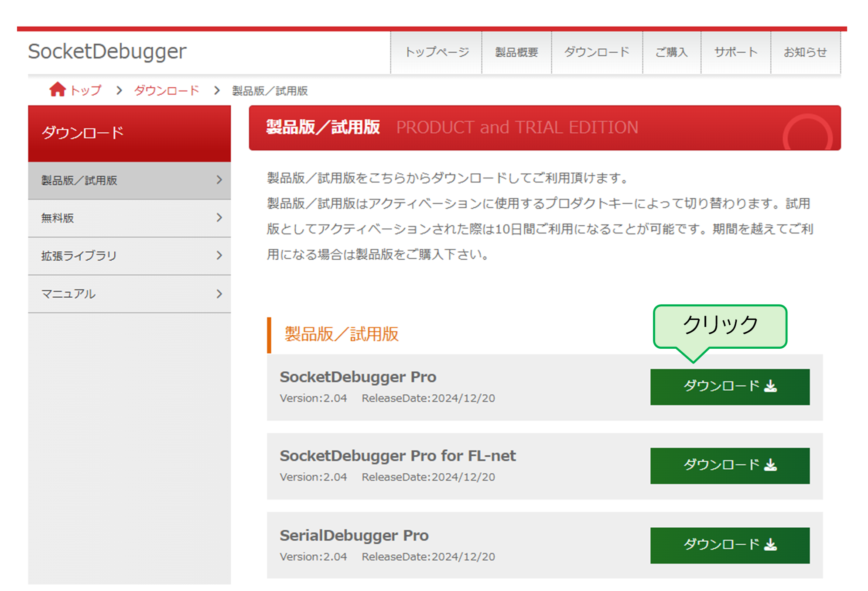Open the ご購入 menu item
868x591 pixels.
pos(671,52)
